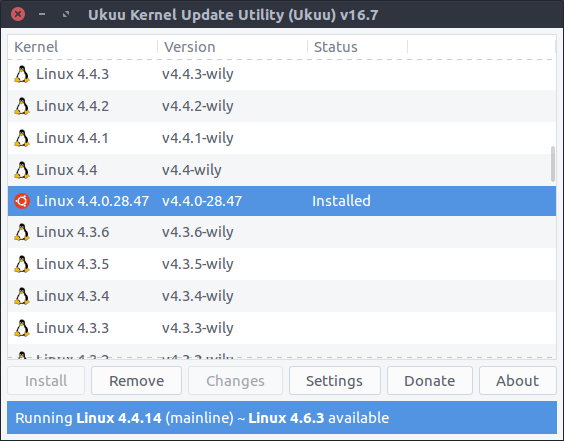Click the Tux icon of Linux 4.3.4
The width and height of the screenshot is (564, 441).
[x=22, y=296]
